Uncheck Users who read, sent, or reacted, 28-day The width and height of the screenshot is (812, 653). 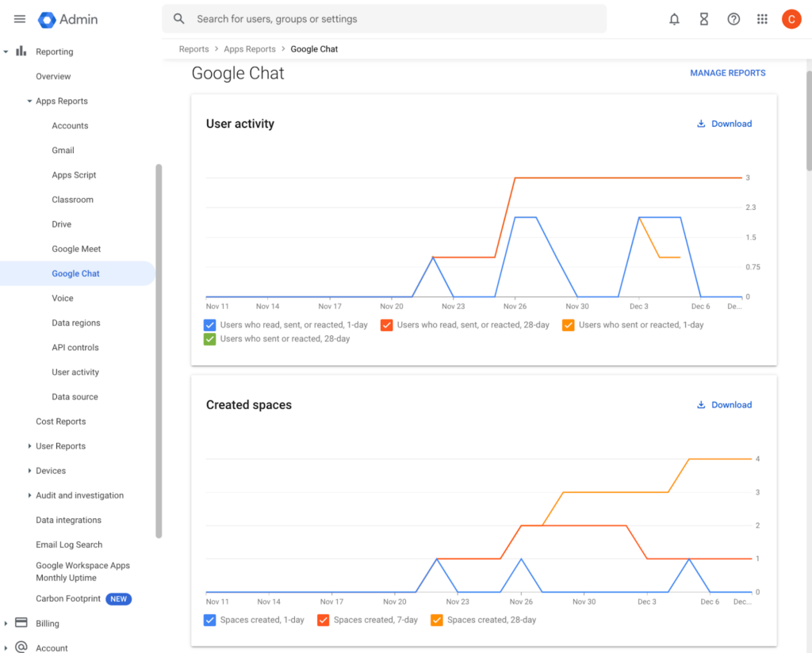point(385,325)
